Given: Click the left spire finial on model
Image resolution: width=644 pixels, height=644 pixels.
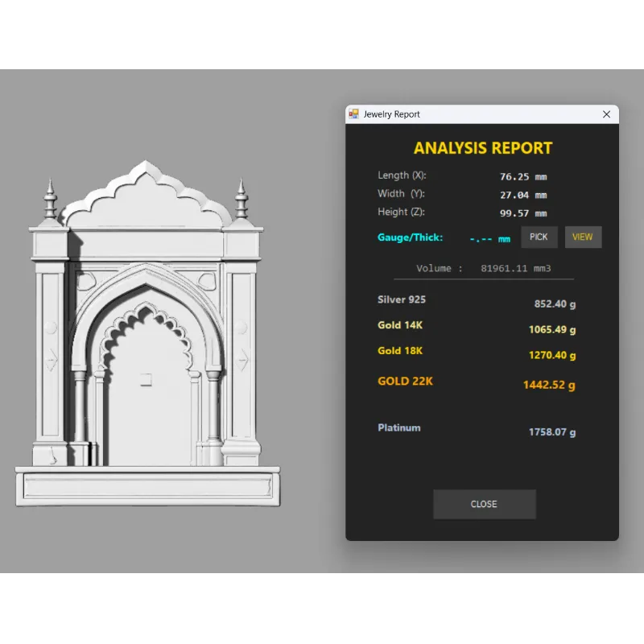Looking at the screenshot, I should [x=51, y=197].
